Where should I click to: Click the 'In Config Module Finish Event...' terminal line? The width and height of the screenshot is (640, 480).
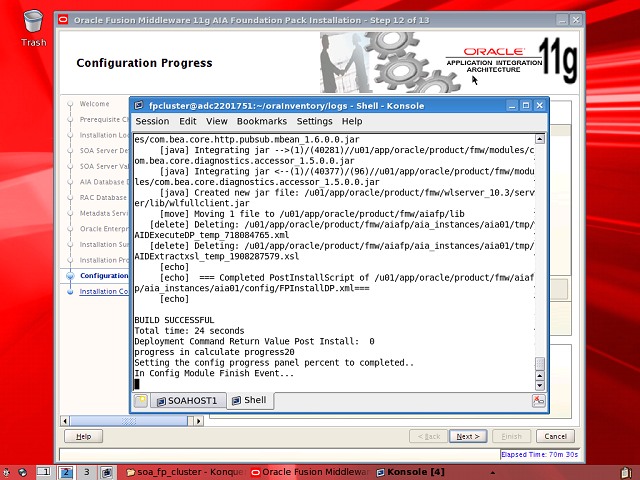214,373
